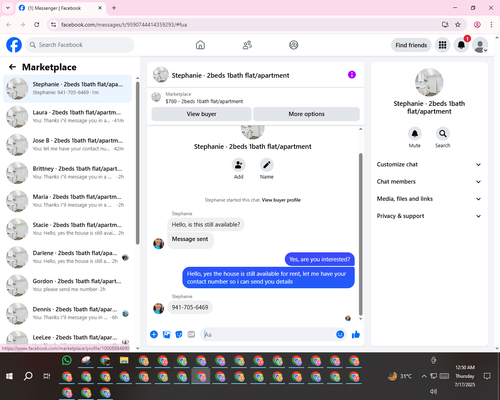Viewport: 500px width, 400px height.
Task: Go back using the Marketplace back arrow
Action: 12,67
